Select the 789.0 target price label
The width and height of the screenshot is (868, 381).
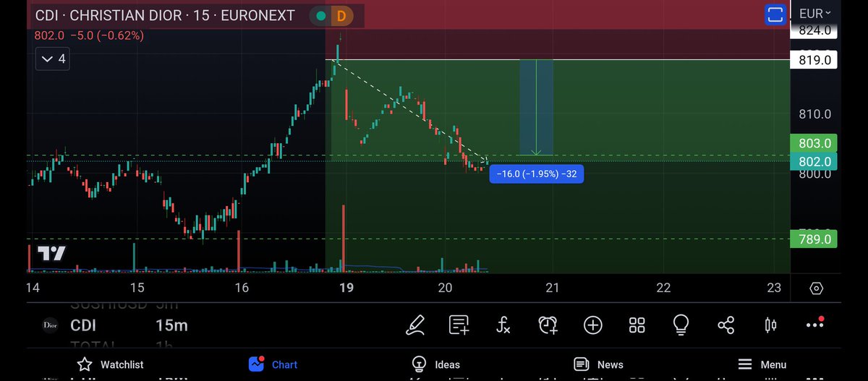[813, 239]
